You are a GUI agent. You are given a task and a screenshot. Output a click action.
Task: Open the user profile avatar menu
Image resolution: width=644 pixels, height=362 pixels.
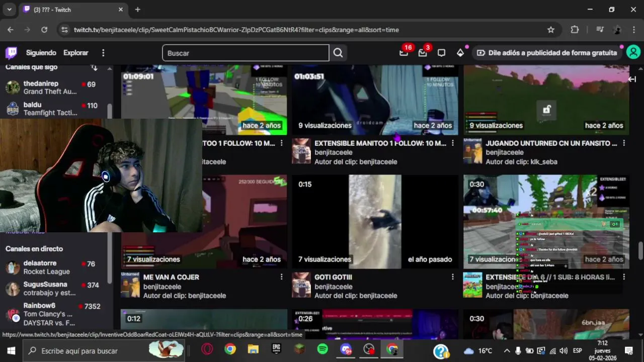(x=633, y=52)
